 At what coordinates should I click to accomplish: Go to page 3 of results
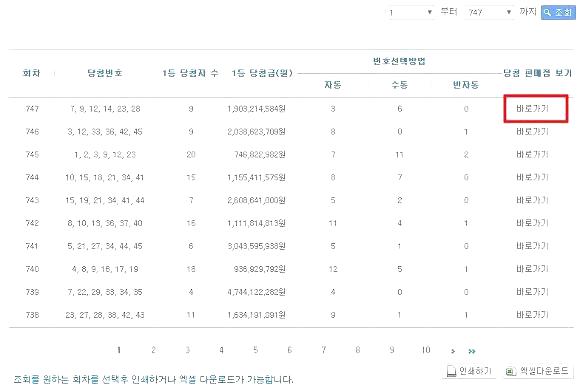tap(188, 350)
